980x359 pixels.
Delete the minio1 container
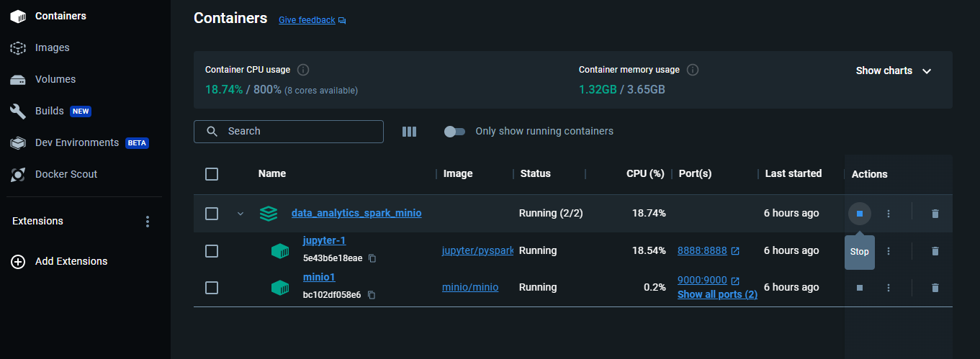[x=935, y=288]
